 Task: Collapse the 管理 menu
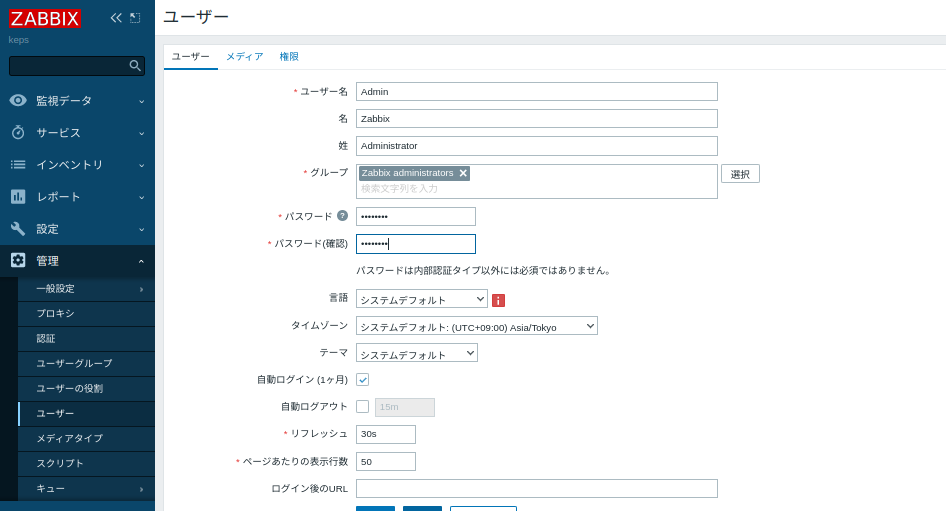[141, 261]
